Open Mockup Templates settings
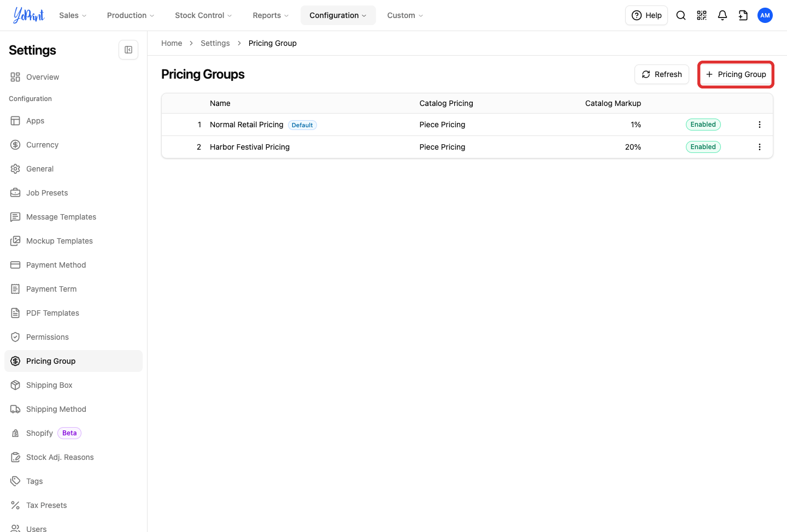 (x=73, y=241)
